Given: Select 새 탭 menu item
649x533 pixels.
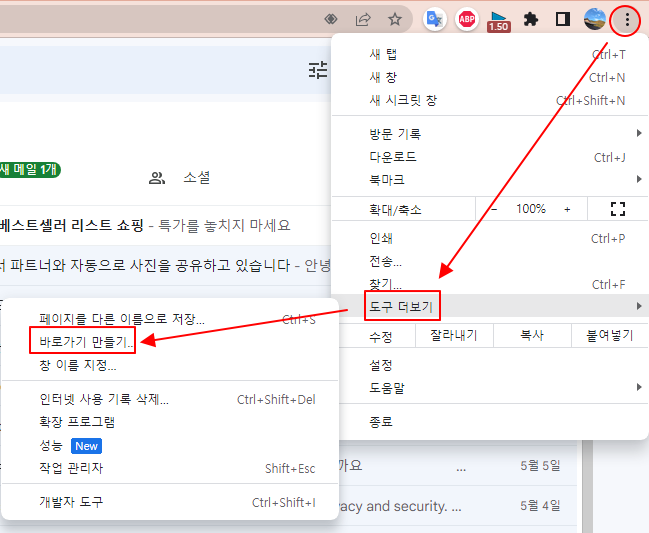Looking at the screenshot, I should point(490,54).
